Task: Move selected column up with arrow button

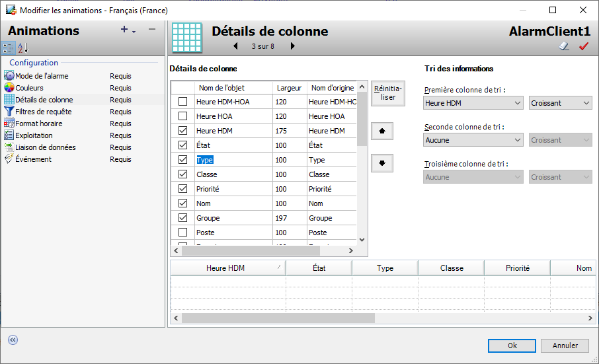Action: point(382,131)
